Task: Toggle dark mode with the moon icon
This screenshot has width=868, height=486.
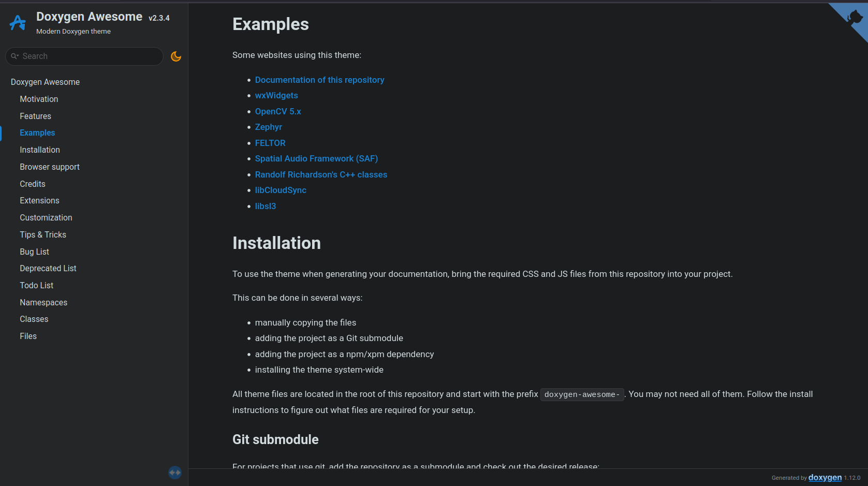Action: [176, 56]
